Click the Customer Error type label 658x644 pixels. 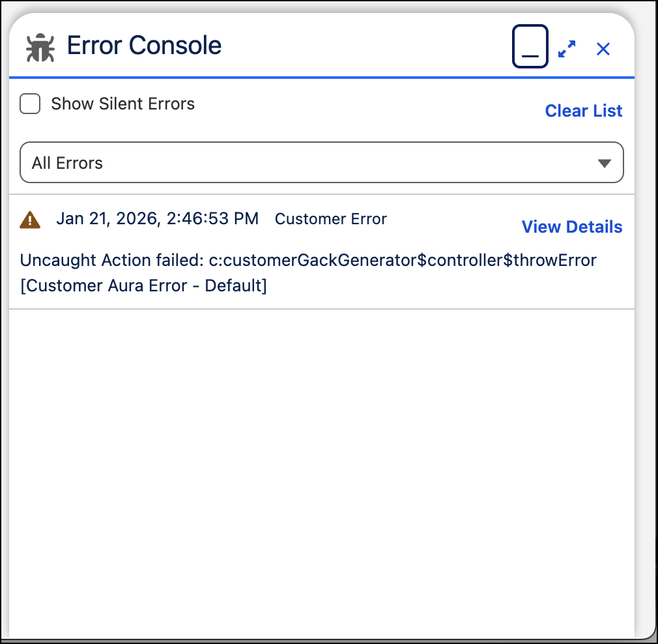(x=331, y=219)
